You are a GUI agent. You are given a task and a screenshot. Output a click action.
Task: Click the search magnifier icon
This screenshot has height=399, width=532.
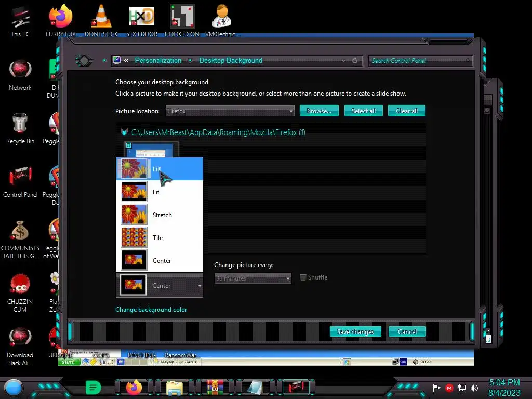click(468, 61)
